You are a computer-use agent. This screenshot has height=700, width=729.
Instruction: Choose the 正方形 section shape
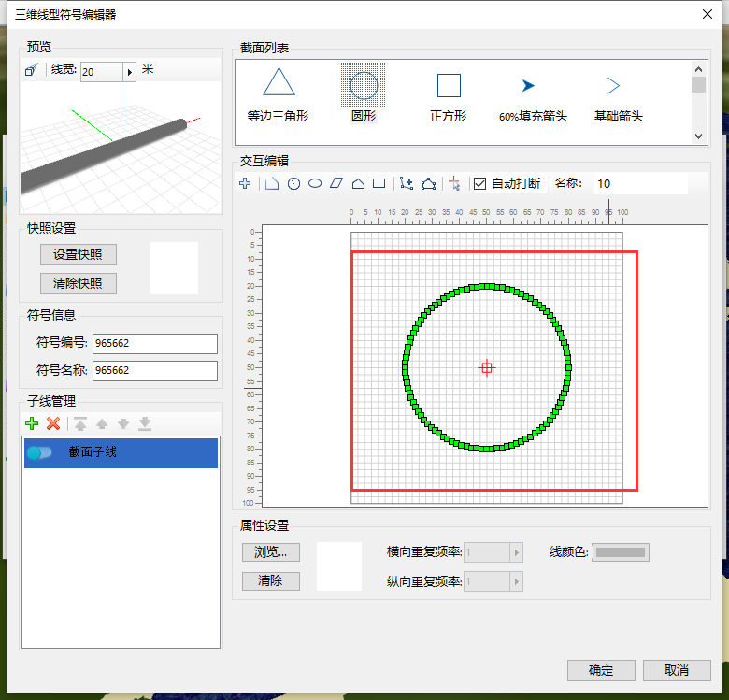(449, 97)
